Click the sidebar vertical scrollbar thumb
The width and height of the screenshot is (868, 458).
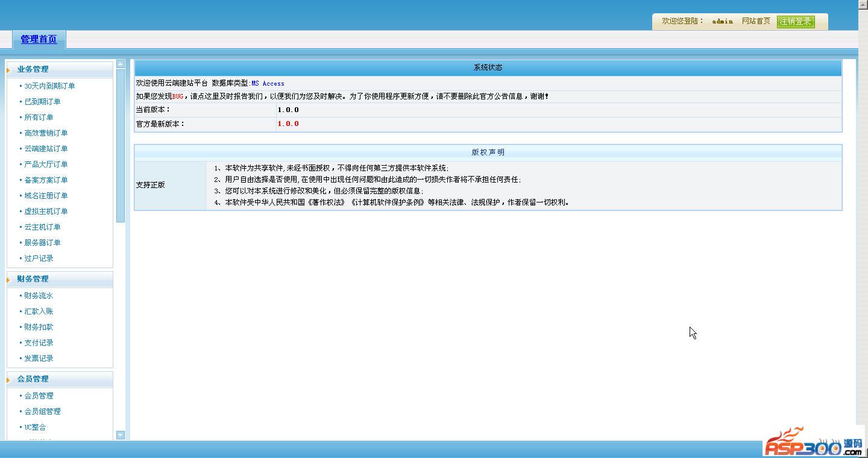tap(121, 145)
